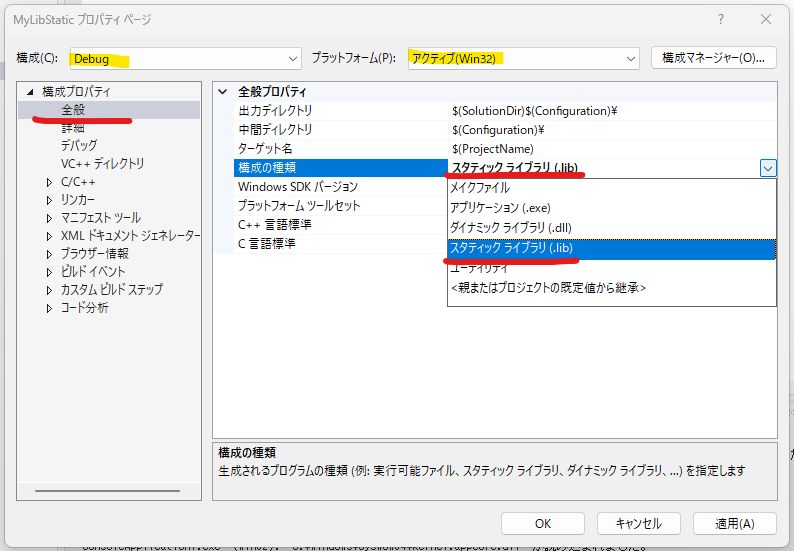Expand the リンカー tree node
Screen dimensions: 794x551
pos(50,200)
